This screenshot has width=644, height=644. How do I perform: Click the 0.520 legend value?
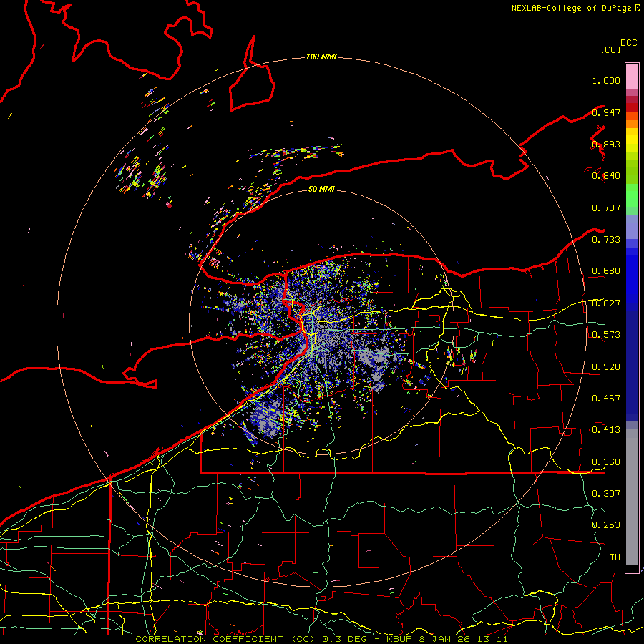click(x=606, y=367)
